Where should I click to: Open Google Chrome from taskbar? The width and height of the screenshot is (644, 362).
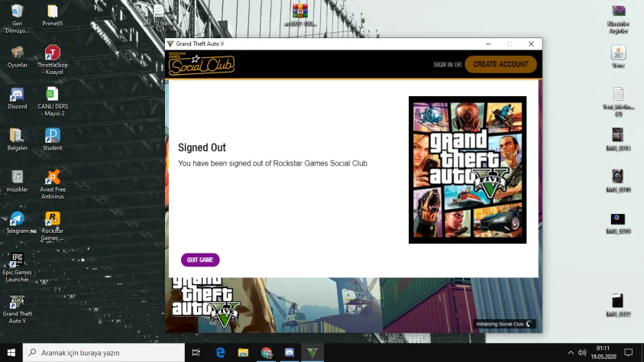266,353
